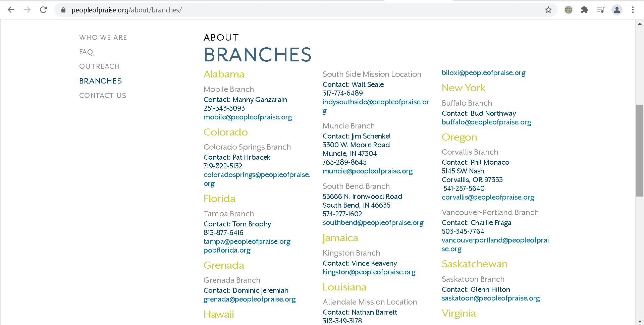Click Mobile Branch title
Viewport: 644px width, 325px height.
click(229, 90)
